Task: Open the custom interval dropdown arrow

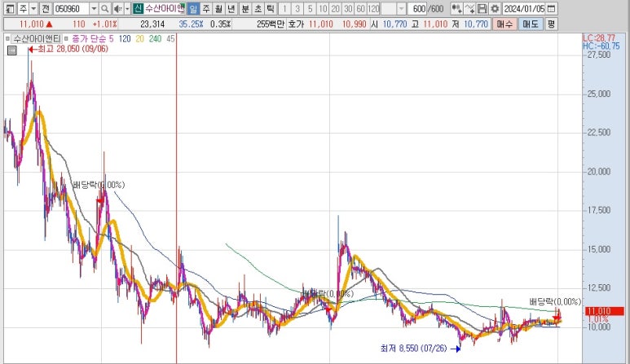Action: tap(401, 8)
